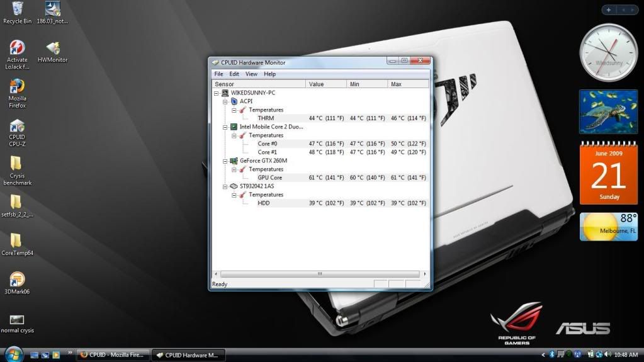The image size is (644, 362).
Task: Click the Min column header
Action: tap(367, 84)
